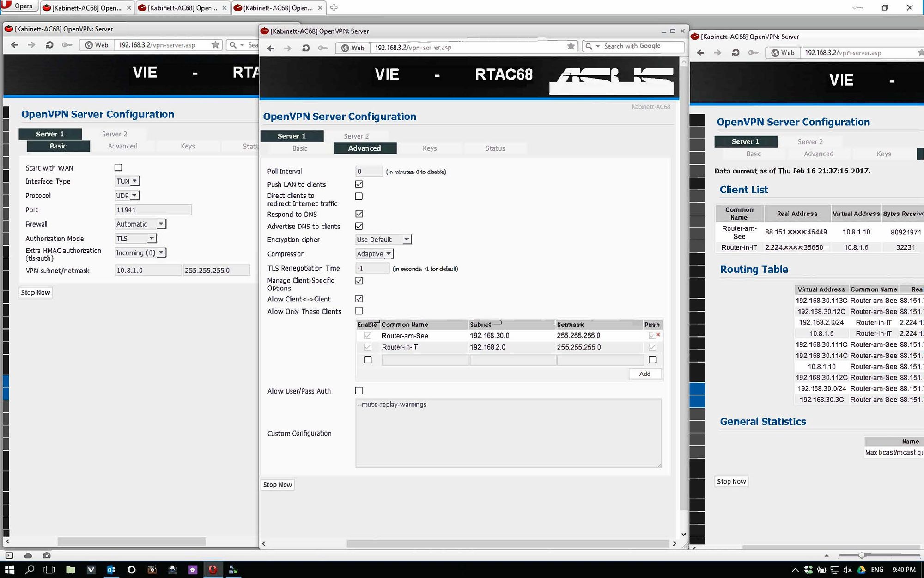Switch to Server 2 tab in right window
Screen dimensions: 924x578
[x=810, y=142]
